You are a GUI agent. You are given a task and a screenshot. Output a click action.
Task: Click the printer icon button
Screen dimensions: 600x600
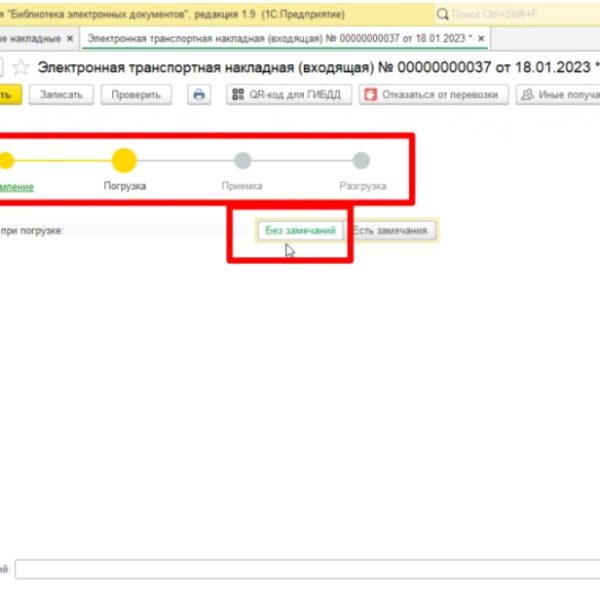[199, 95]
